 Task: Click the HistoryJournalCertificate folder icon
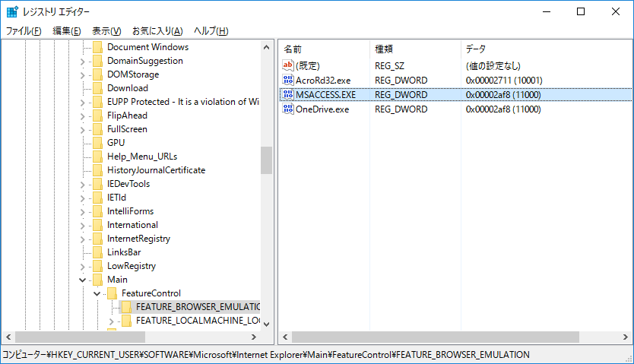pyautogui.click(x=97, y=170)
